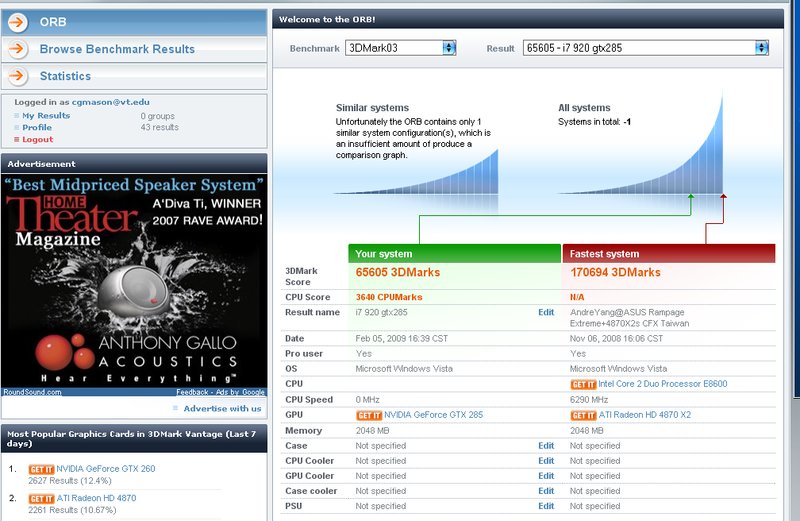Click the 170694 3DMarks score
Viewport: 800px width, 521px height.
point(615,272)
